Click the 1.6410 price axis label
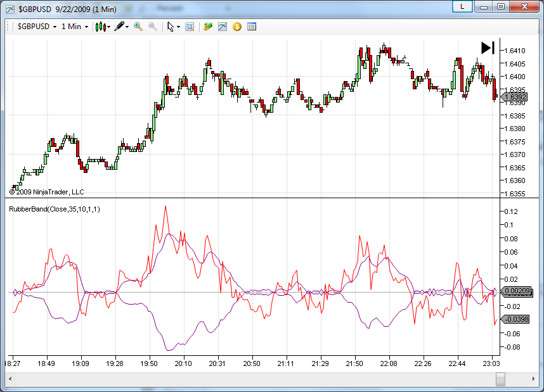 [514, 51]
